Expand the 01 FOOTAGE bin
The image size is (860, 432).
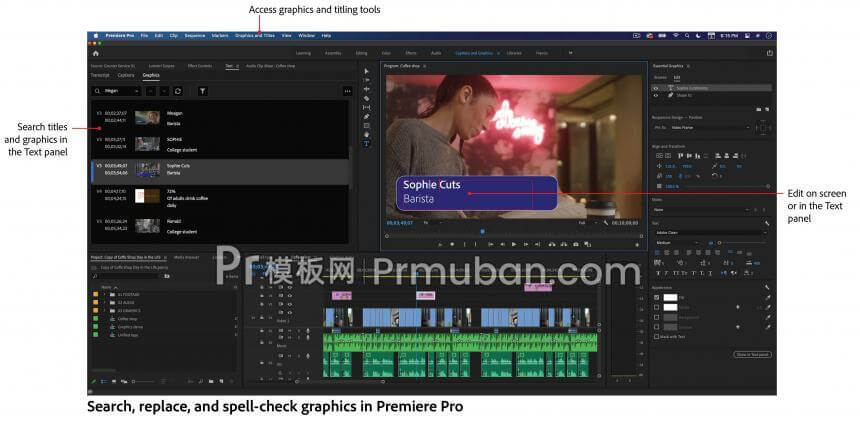click(105, 294)
